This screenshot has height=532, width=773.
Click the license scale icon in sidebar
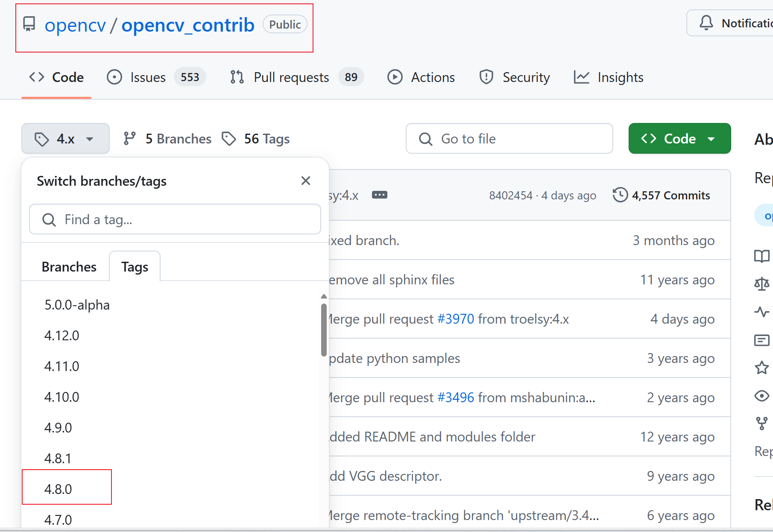[x=762, y=284]
